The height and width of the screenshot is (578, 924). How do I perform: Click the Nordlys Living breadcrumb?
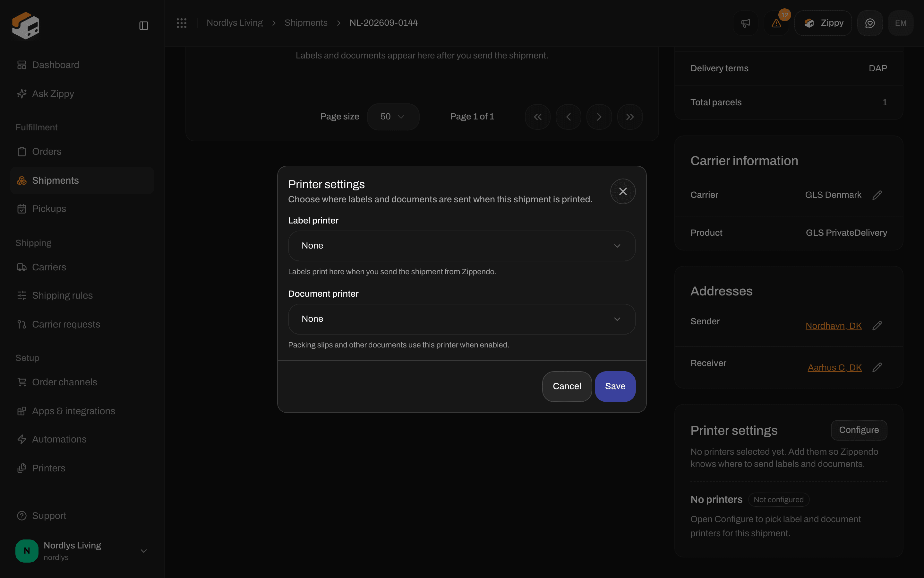[235, 23]
